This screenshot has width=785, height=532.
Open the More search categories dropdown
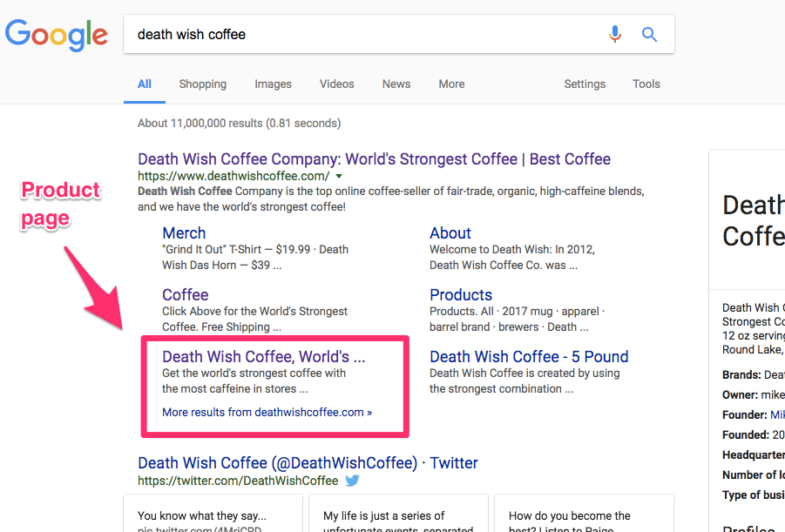click(x=451, y=84)
